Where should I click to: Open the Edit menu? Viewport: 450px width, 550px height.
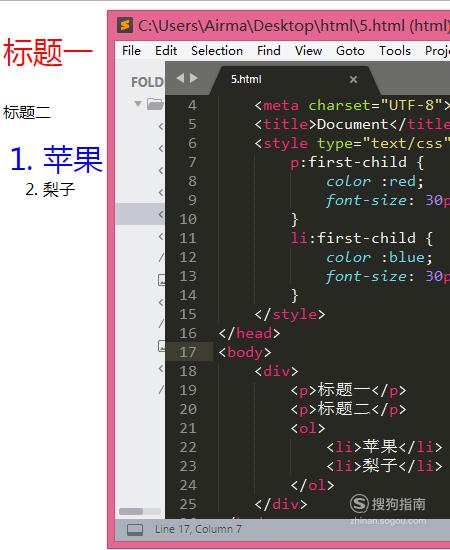pyautogui.click(x=166, y=51)
